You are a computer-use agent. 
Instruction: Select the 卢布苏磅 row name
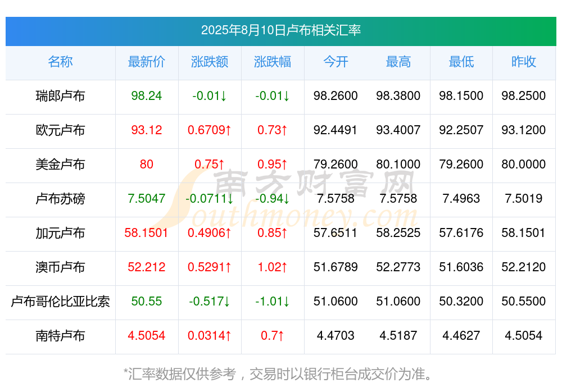point(60,198)
